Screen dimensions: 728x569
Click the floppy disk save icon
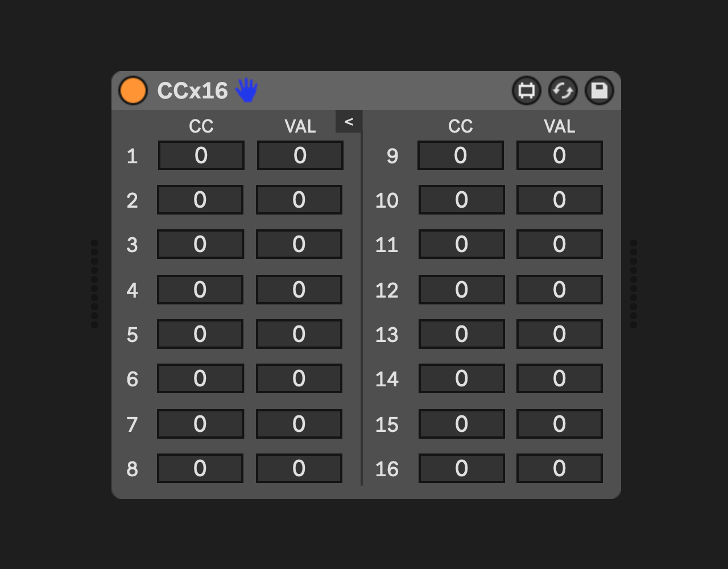point(599,91)
